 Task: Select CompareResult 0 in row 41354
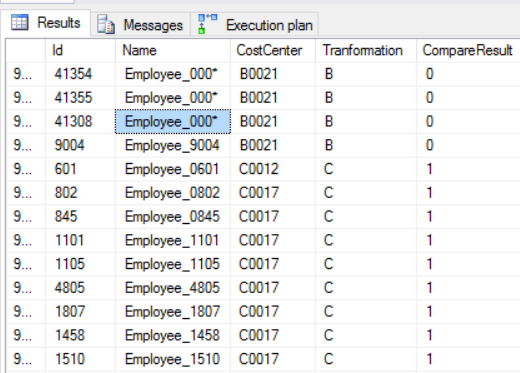(x=468, y=74)
